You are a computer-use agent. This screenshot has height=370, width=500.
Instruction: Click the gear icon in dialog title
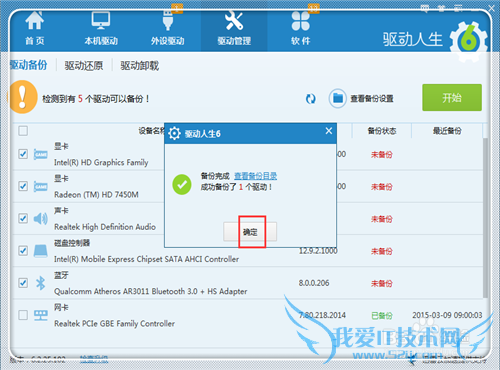coord(174,133)
